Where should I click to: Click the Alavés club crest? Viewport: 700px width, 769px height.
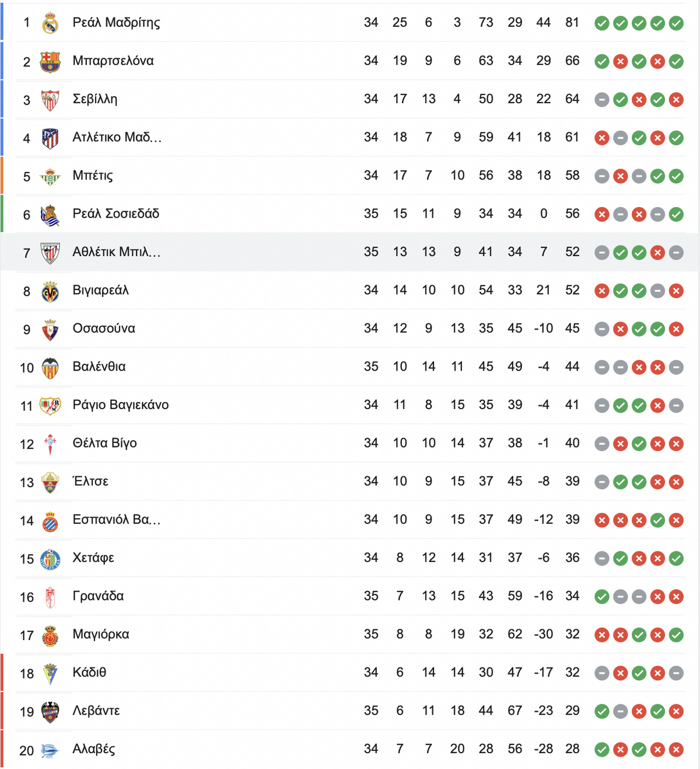[50, 750]
